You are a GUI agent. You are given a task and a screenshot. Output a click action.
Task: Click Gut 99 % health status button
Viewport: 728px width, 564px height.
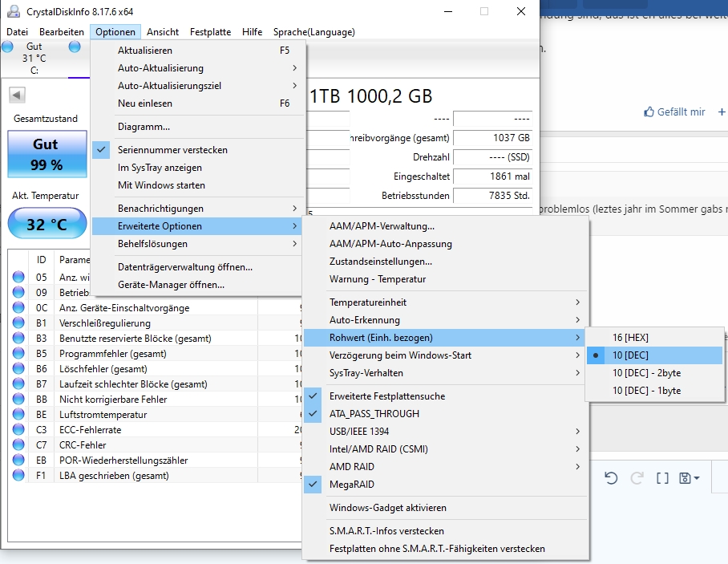(x=47, y=154)
